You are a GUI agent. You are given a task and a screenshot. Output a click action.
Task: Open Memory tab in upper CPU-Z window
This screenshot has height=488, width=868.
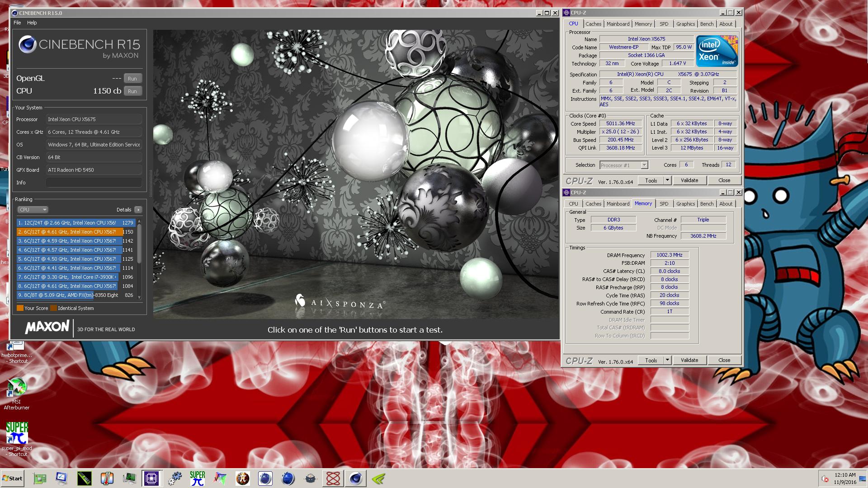click(643, 24)
